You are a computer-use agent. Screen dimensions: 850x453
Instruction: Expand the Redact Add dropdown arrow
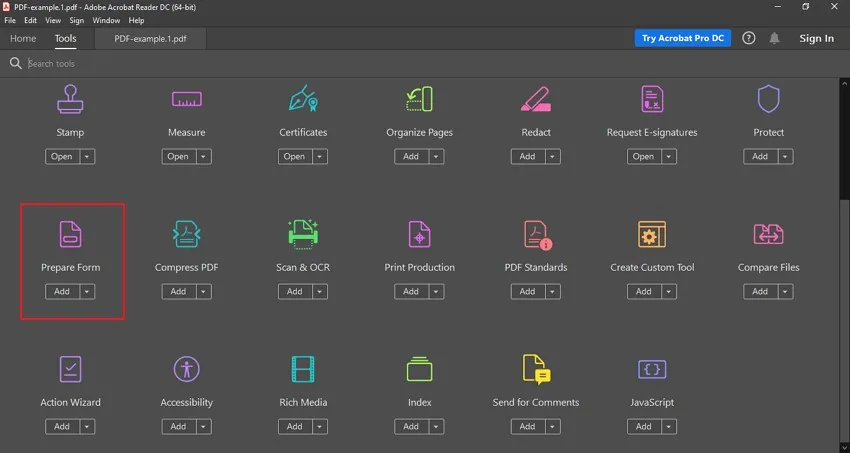tap(553, 157)
